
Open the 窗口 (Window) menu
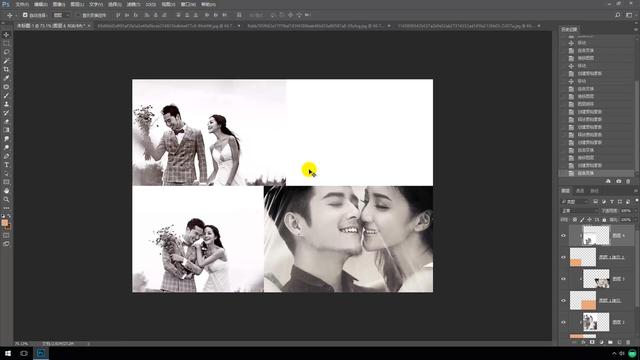188,4
